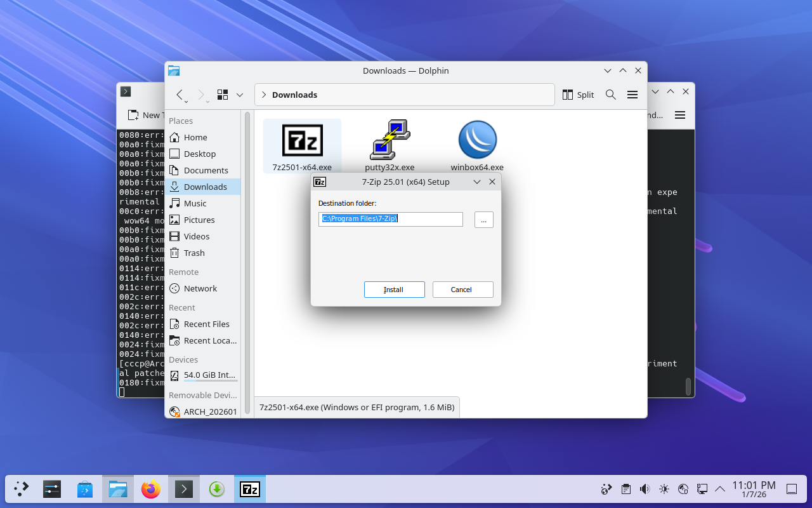
Task: Select the putty32x.exe file icon
Action: pyautogui.click(x=390, y=140)
